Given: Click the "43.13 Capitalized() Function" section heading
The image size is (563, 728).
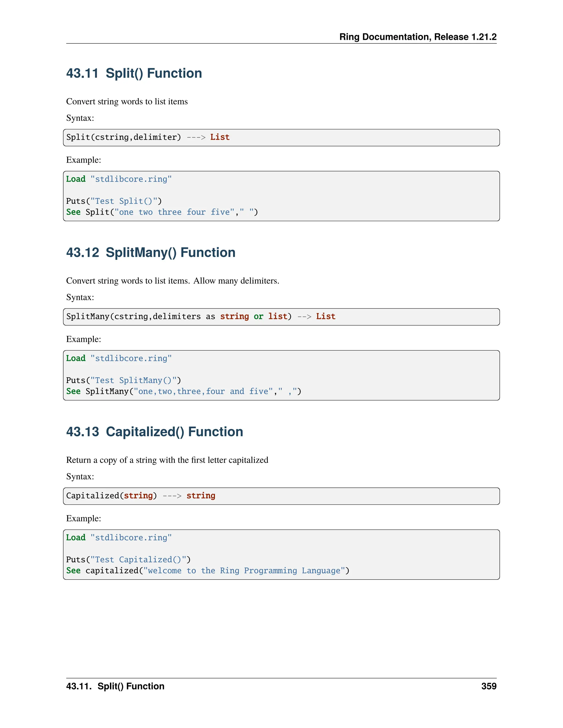Looking at the screenshot, I should (x=154, y=432).
